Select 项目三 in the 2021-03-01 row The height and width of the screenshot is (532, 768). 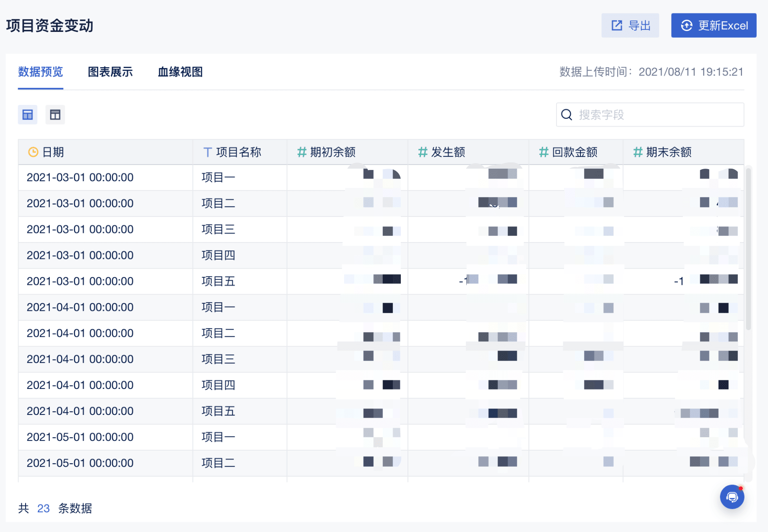pos(218,229)
